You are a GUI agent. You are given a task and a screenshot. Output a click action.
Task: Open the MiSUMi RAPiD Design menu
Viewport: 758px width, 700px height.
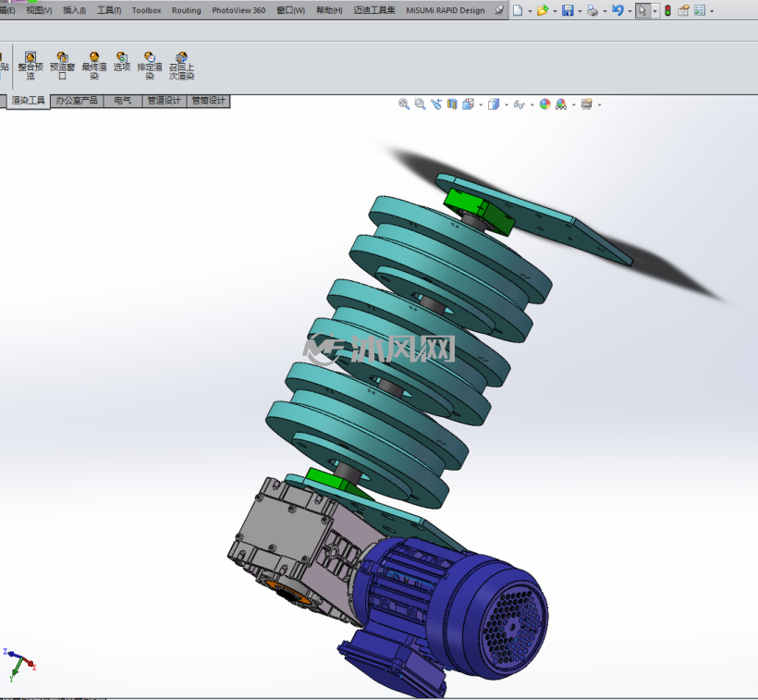(446, 10)
